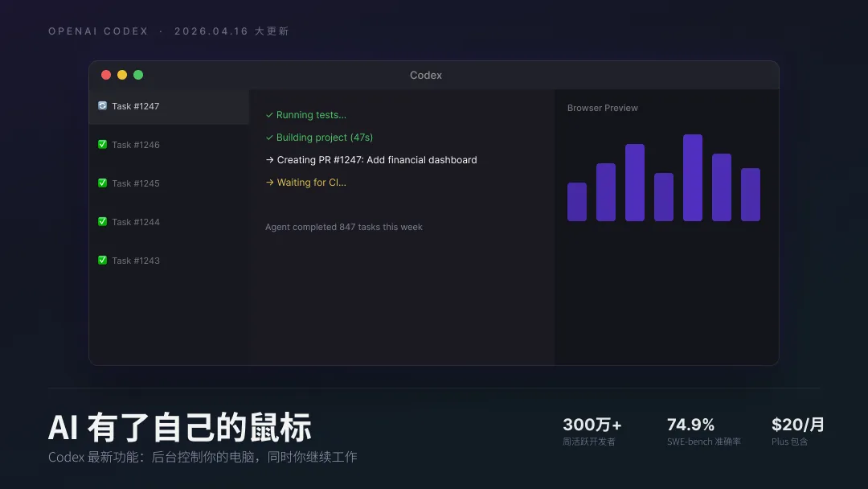Click the checkmark icon next to Running tests
Image resolution: width=868 pixels, height=489 pixels.
[269, 115]
